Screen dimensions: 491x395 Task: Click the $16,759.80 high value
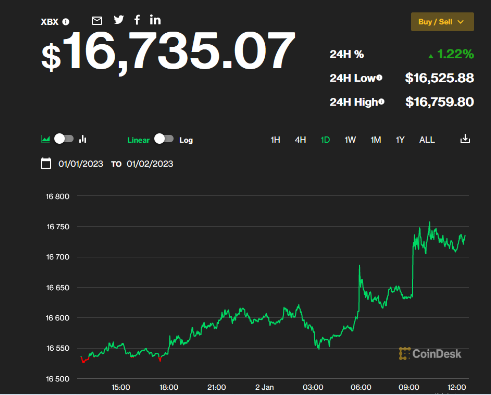coord(439,102)
